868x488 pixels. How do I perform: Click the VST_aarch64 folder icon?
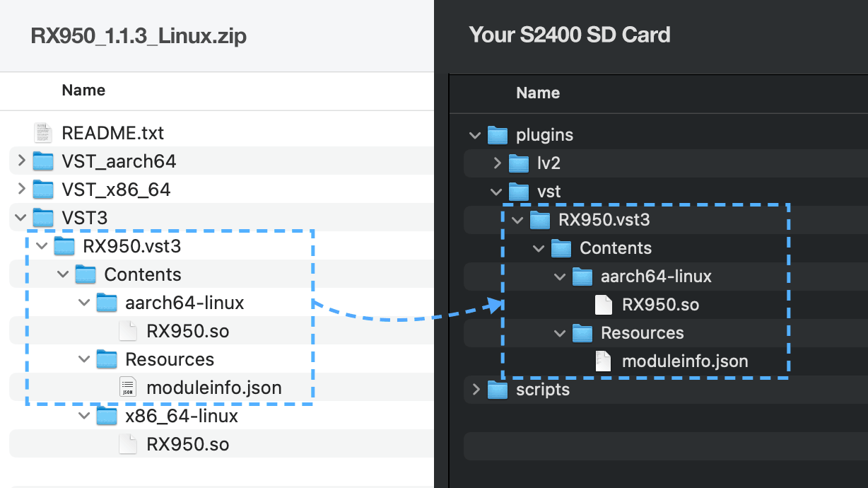(43, 161)
